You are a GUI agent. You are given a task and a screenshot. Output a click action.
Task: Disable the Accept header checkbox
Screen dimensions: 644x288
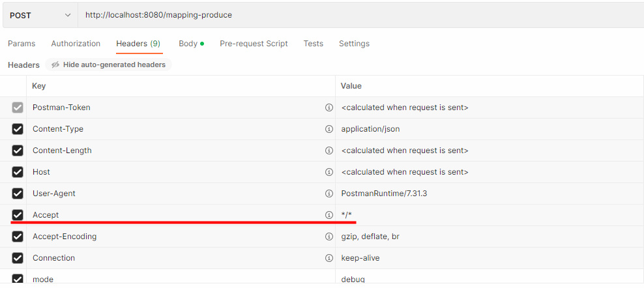[18, 215]
